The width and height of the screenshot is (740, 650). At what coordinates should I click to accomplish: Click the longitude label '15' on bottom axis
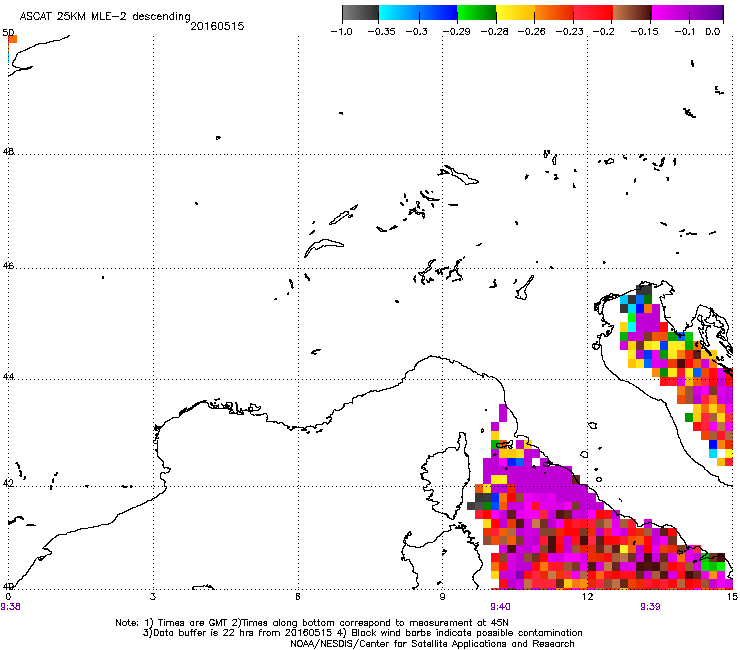732,597
